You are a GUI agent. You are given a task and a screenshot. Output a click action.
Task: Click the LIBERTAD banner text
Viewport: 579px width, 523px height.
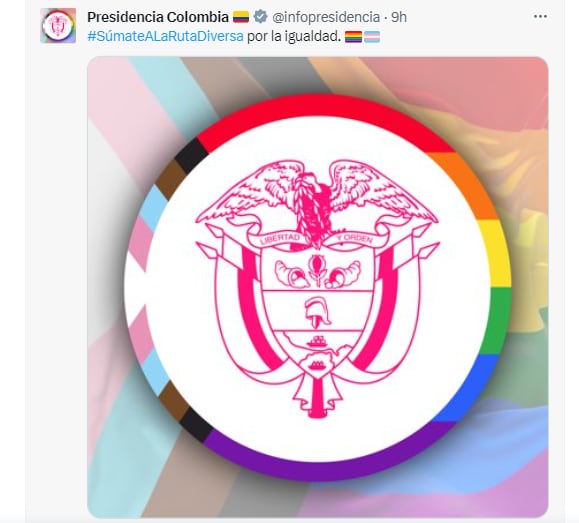(280, 238)
